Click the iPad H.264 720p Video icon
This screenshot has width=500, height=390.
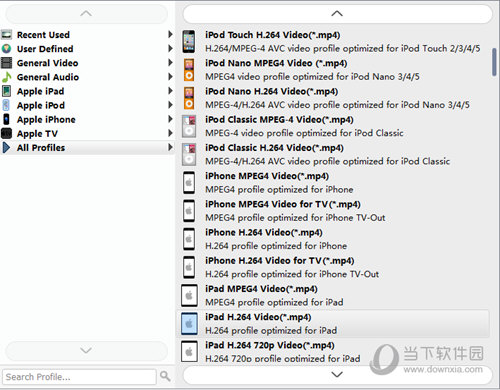(x=189, y=351)
